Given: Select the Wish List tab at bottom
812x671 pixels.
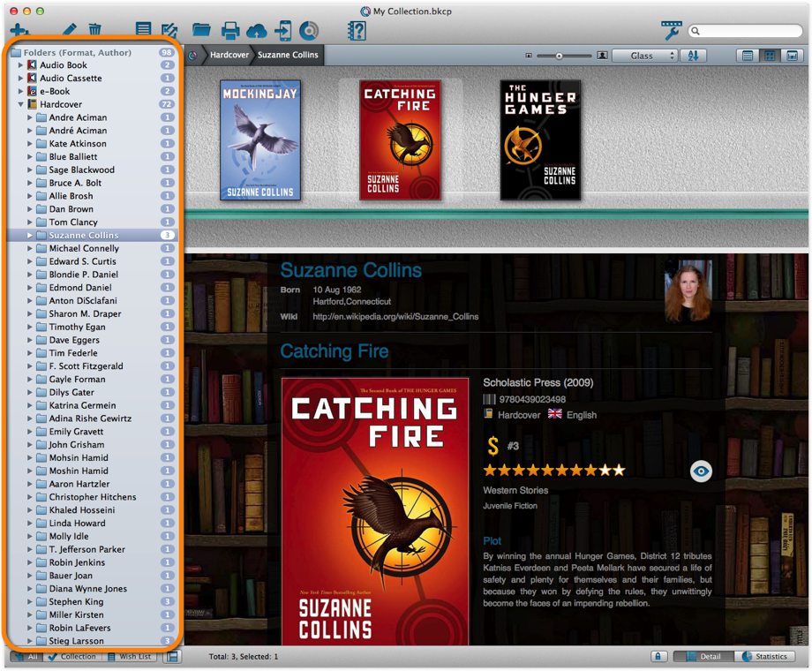Looking at the screenshot, I should (x=130, y=657).
